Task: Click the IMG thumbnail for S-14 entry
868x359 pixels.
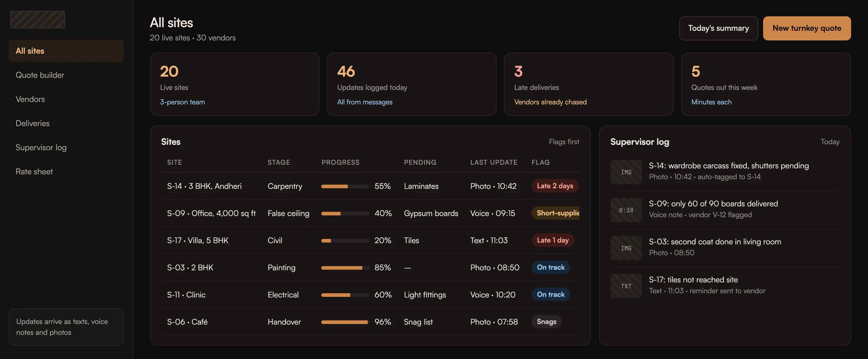Action: (626, 172)
